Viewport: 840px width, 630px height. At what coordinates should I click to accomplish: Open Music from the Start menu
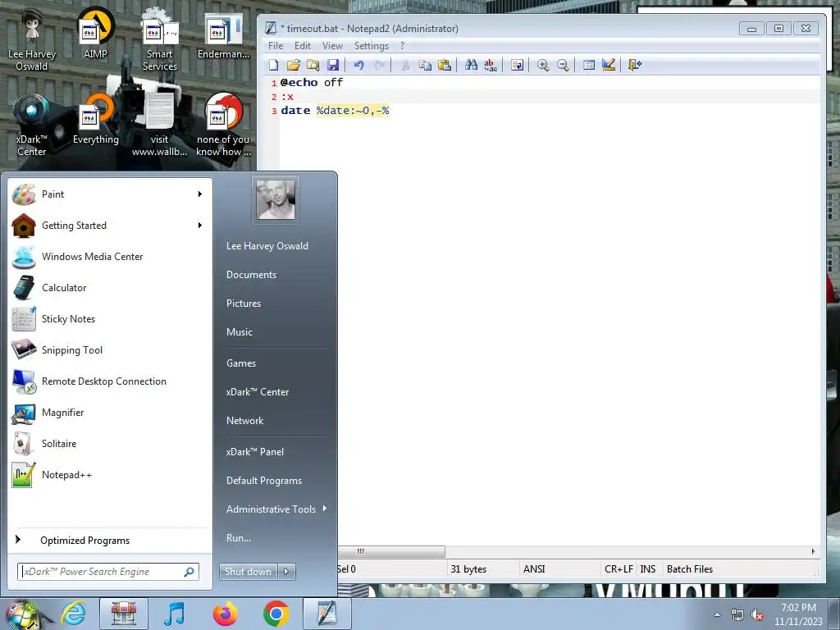coord(240,332)
